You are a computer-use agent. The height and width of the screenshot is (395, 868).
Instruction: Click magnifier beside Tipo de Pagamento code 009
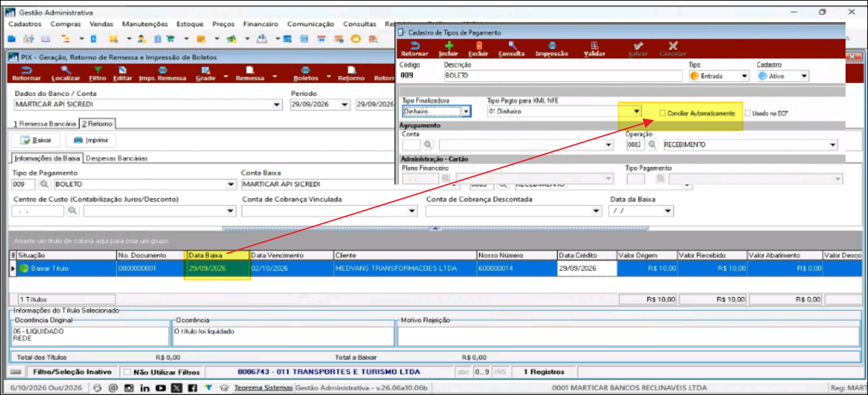pyautogui.click(x=44, y=184)
